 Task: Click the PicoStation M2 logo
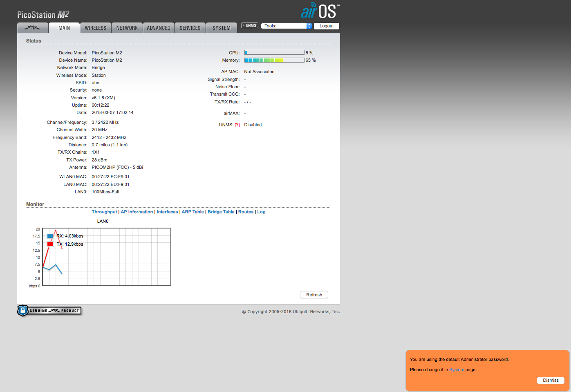[x=43, y=15]
